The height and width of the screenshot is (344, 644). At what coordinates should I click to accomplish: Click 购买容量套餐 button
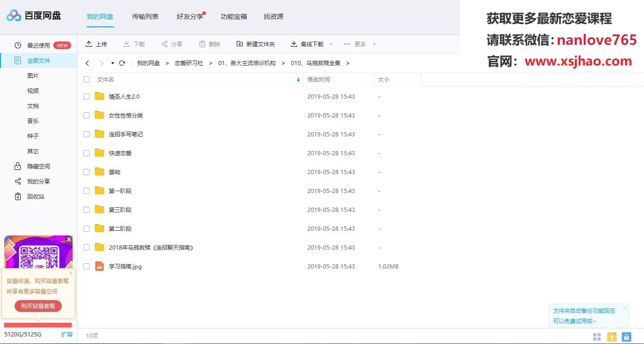click(x=38, y=306)
